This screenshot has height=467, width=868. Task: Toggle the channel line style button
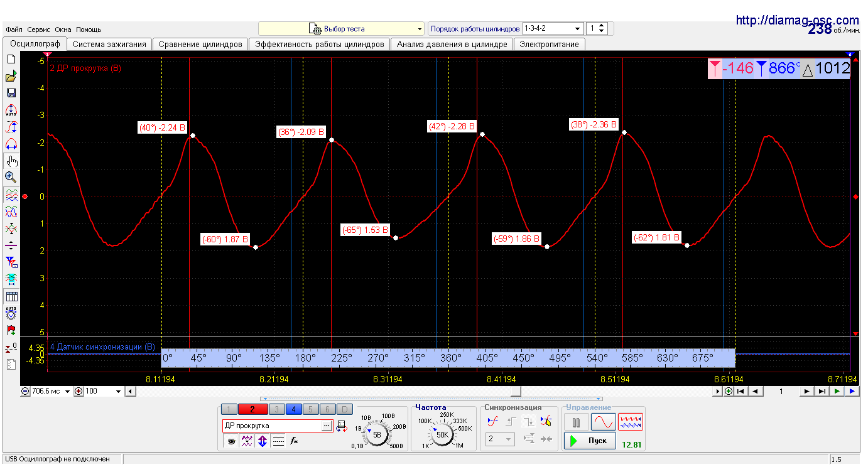pyautogui.click(x=278, y=441)
